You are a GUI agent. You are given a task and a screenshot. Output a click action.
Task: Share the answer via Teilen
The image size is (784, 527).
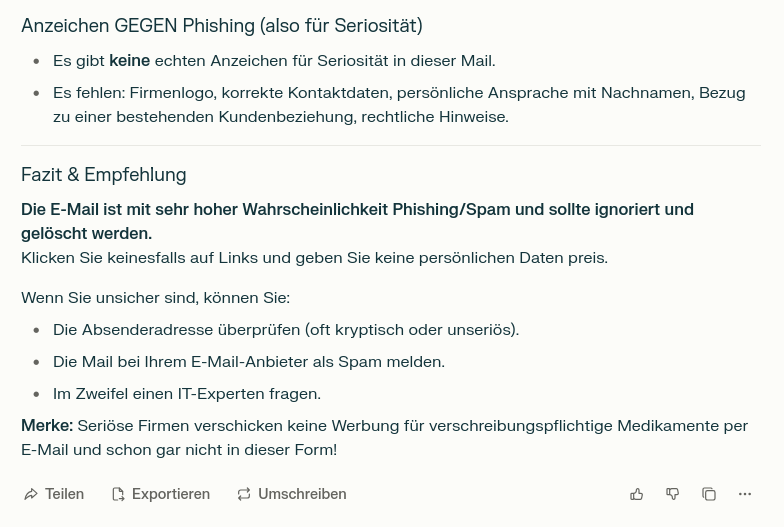tap(54, 494)
